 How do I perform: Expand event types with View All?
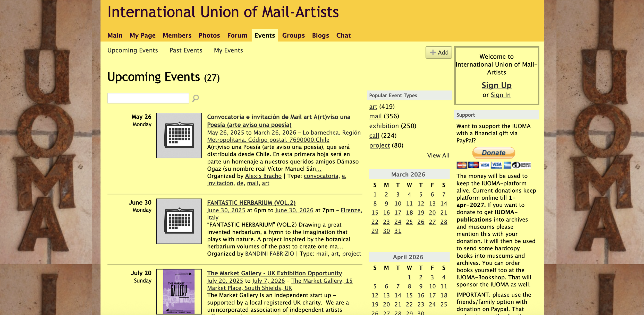click(438, 155)
